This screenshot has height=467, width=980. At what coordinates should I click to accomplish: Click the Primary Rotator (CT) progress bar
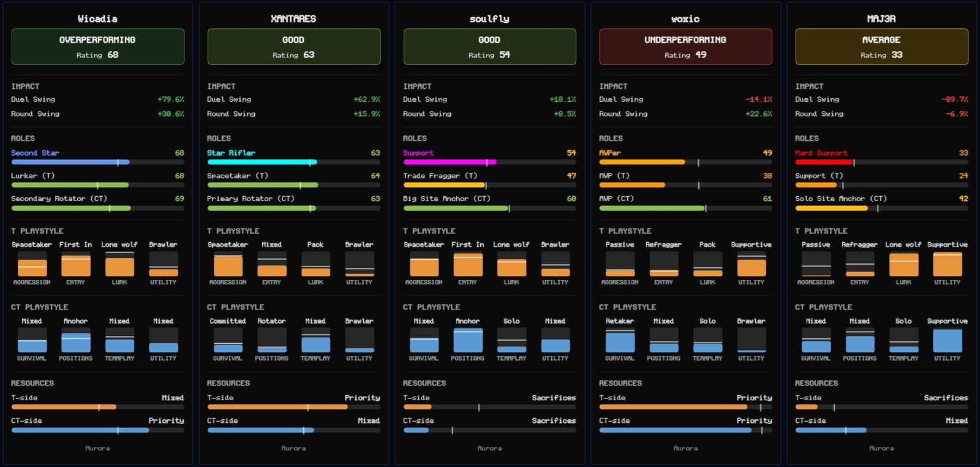tap(294, 208)
